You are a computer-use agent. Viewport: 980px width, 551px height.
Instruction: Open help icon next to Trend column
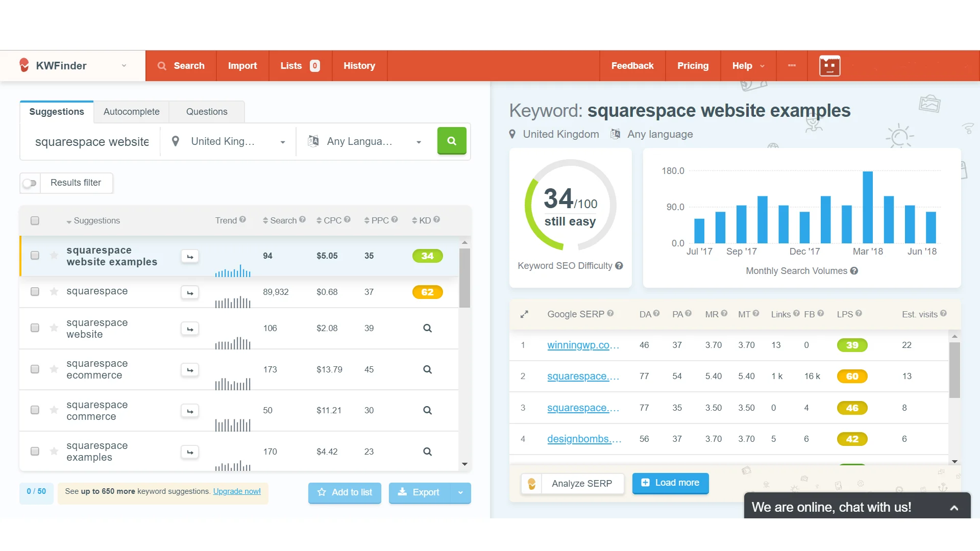242,219
